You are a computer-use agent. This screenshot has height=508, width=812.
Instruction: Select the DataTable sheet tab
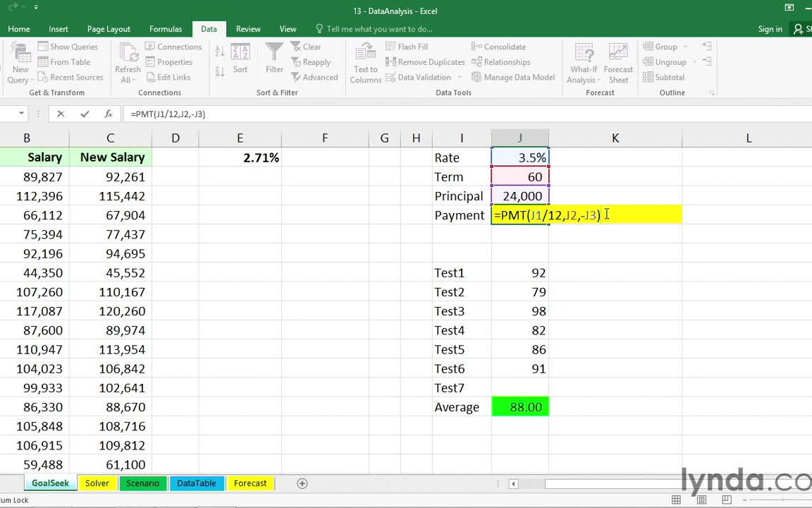point(197,483)
